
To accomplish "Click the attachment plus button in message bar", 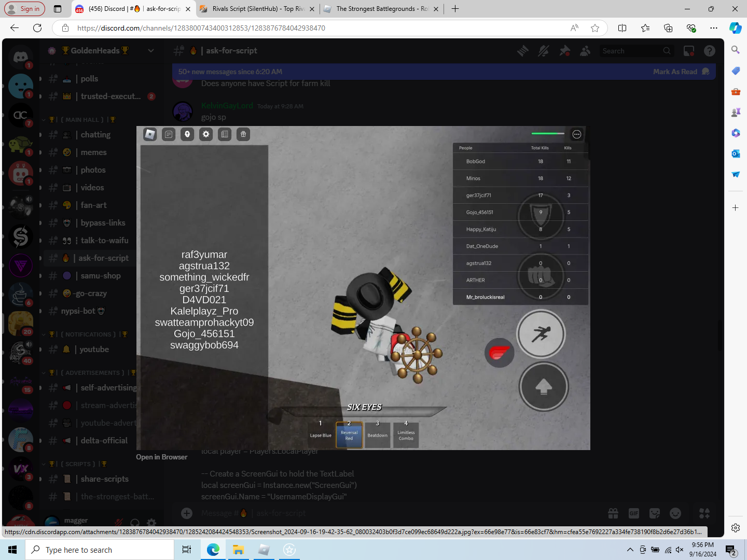I will [187, 513].
